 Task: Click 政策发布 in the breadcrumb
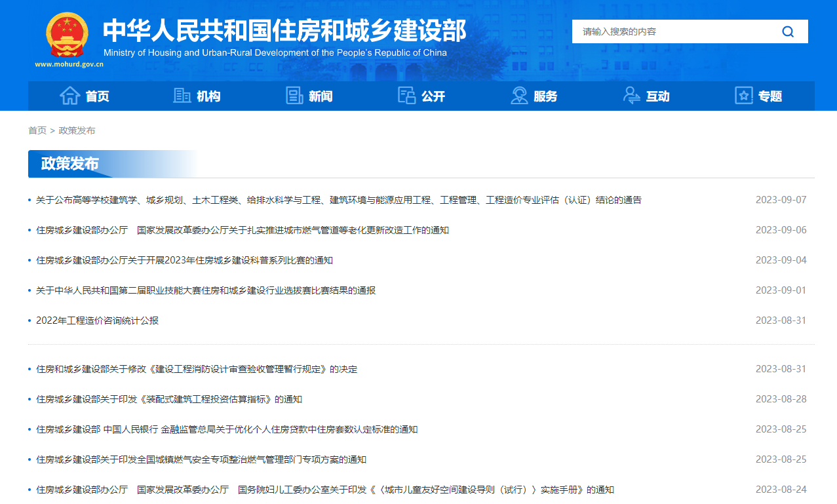(x=77, y=130)
